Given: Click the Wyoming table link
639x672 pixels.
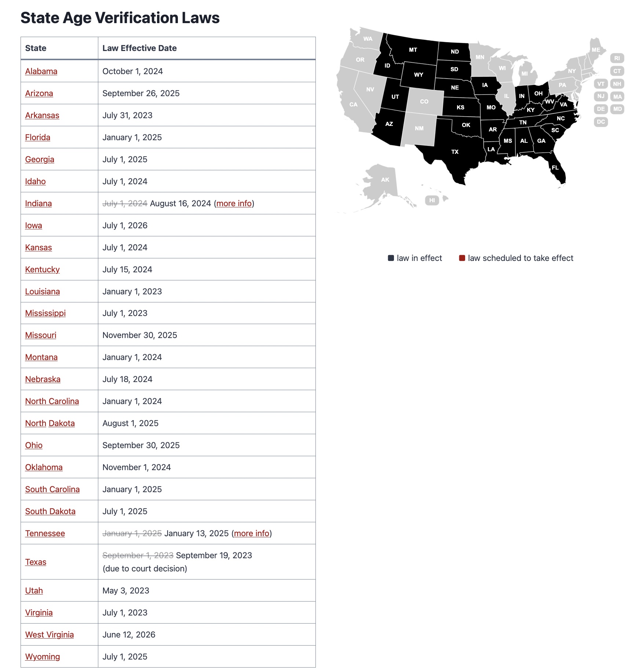Looking at the screenshot, I should coord(42,657).
